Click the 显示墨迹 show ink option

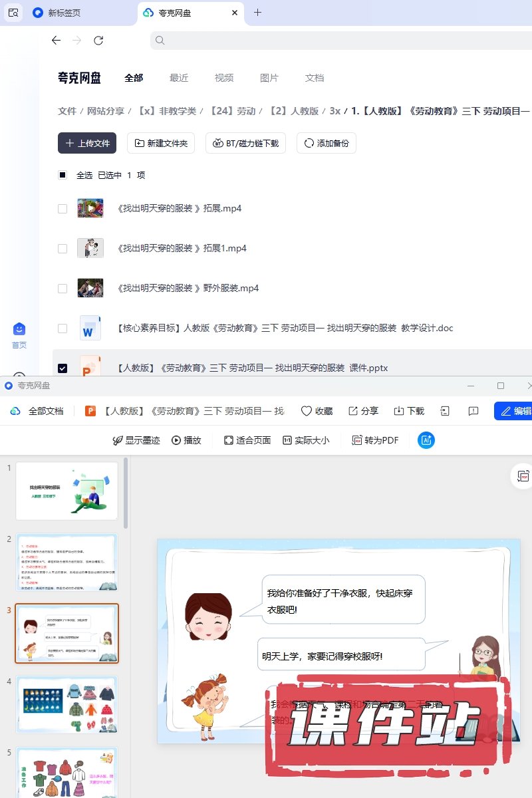(136, 440)
